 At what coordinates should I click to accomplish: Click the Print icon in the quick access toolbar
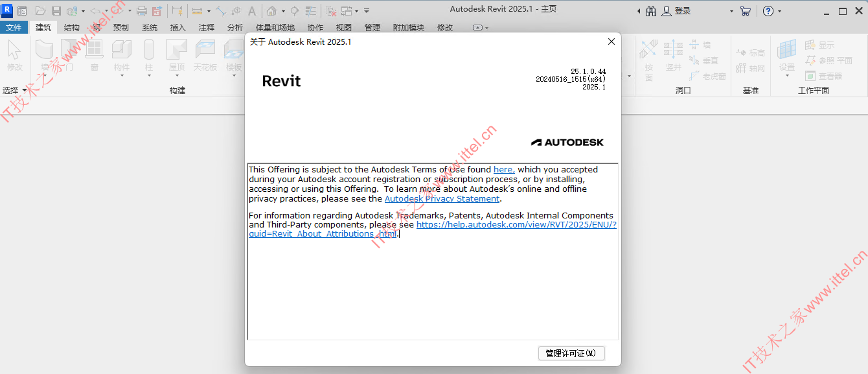pyautogui.click(x=142, y=11)
